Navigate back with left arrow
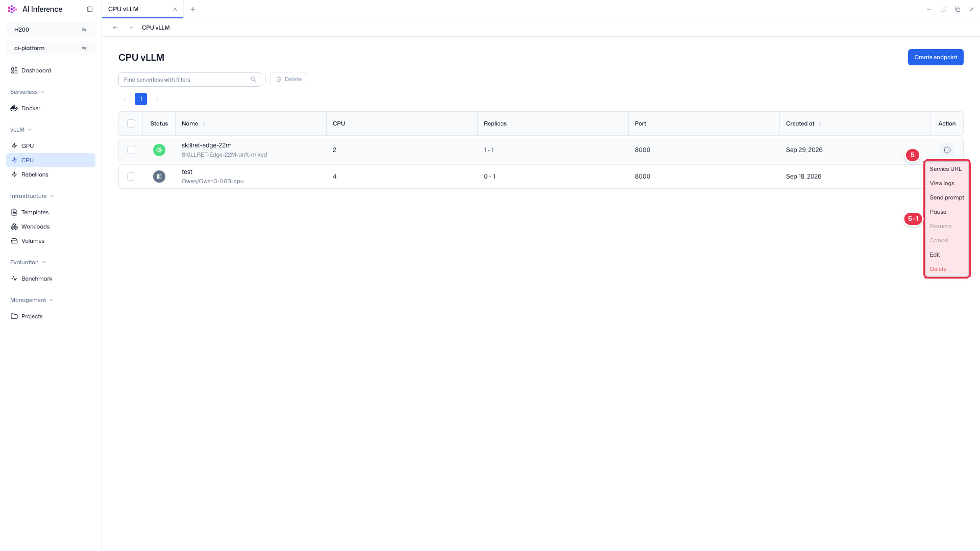The width and height of the screenshot is (980, 551). click(x=115, y=28)
